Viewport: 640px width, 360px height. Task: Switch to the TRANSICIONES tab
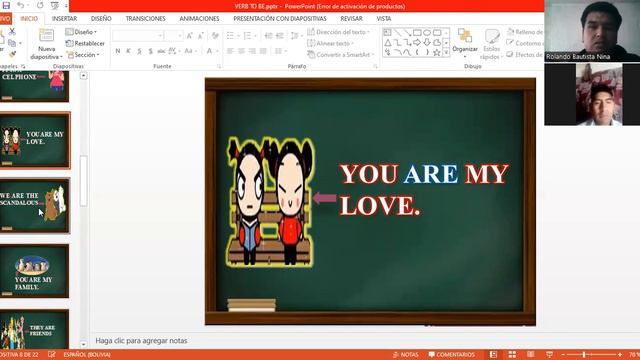click(145, 19)
